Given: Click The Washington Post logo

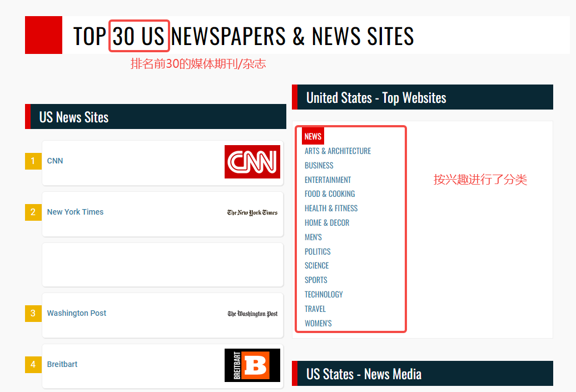Looking at the screenshot, I should [x=252, y=314].
